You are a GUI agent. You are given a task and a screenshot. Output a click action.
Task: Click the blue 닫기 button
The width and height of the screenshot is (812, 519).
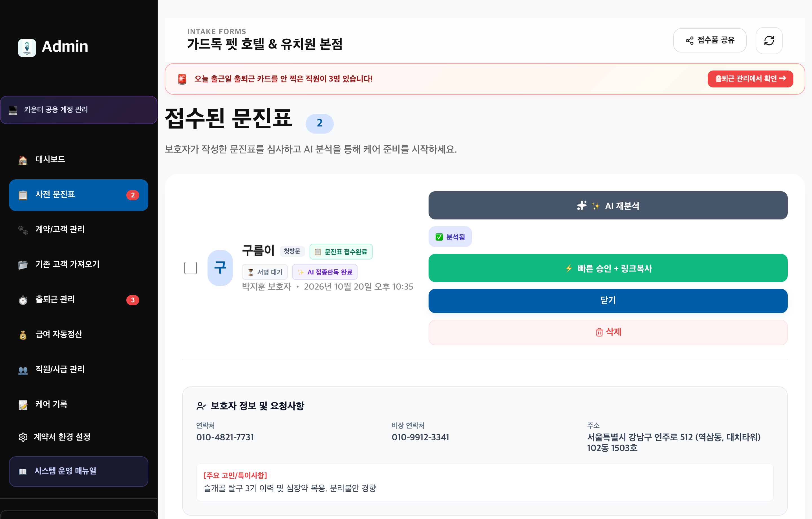pyautogui.click(x=608, y=301)
